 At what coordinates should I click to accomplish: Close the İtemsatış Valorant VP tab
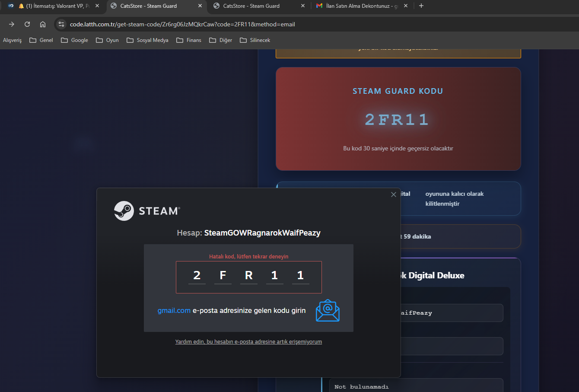tap(97, 6)
